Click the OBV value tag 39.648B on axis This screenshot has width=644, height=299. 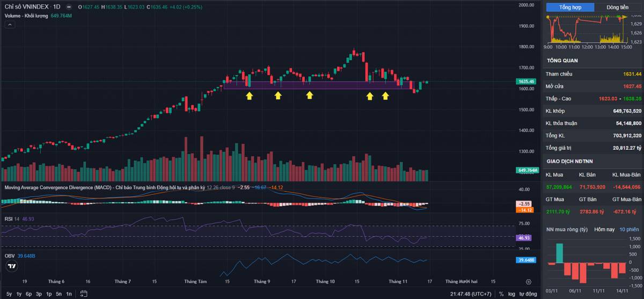point(526,260)
